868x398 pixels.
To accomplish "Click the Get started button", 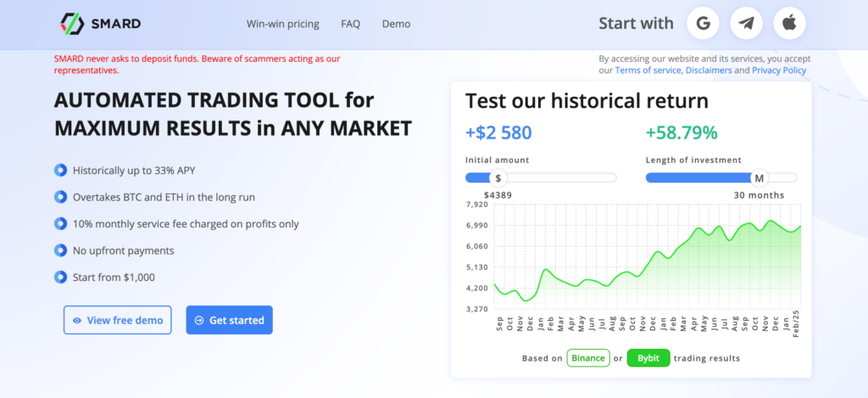I will (x=229, y=320).
